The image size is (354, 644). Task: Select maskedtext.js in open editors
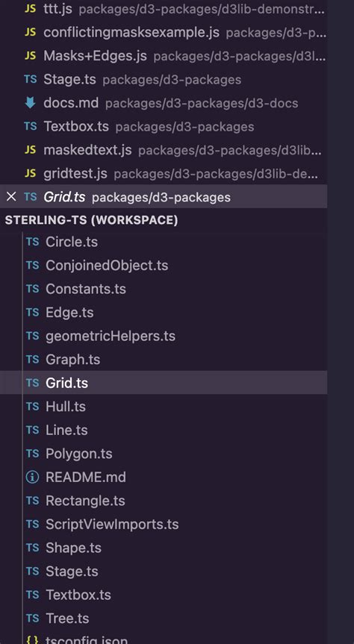(x=164, y=150)
